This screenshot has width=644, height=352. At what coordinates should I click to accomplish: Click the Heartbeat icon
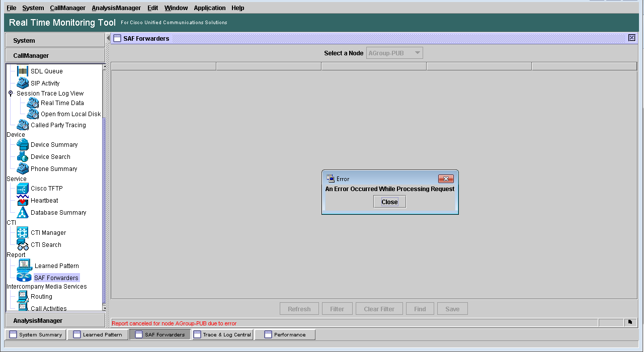23,200
